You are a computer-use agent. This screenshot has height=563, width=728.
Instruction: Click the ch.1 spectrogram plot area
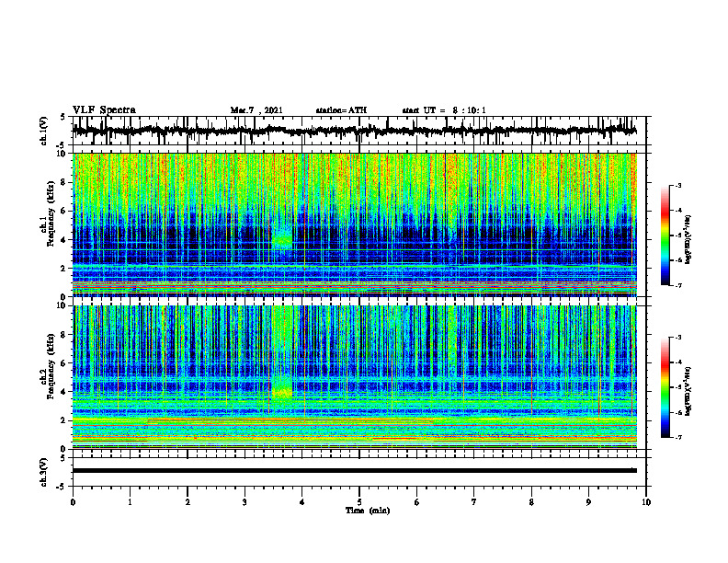354,224
